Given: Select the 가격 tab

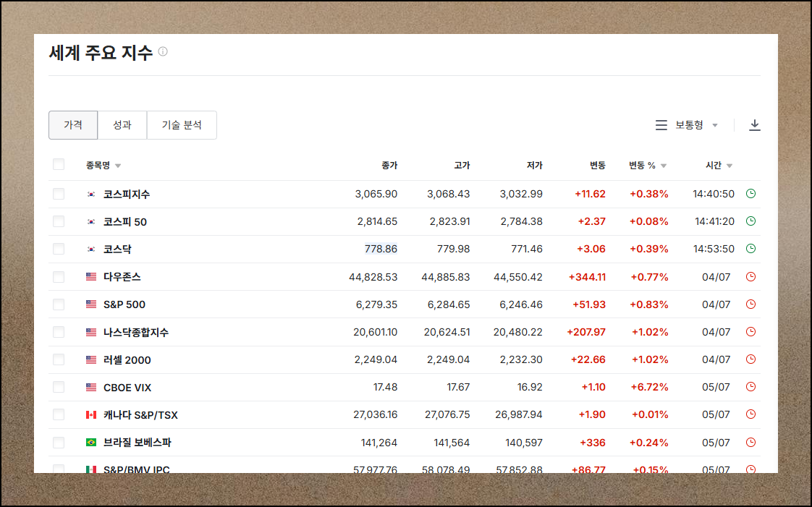Looking at the screenshot, I should (73, 124).
